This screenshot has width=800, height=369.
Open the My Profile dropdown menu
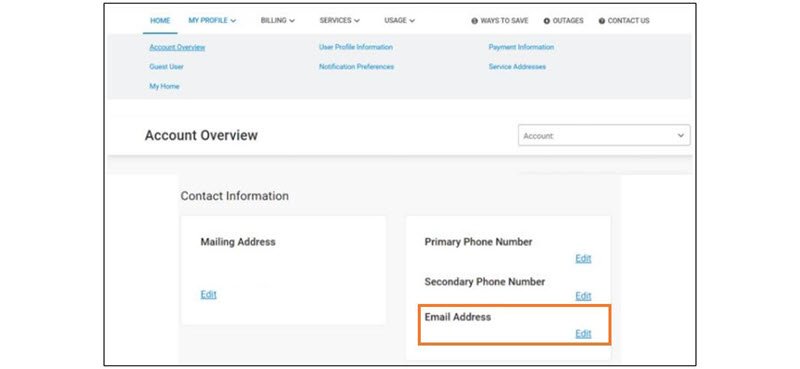[212, 20]
